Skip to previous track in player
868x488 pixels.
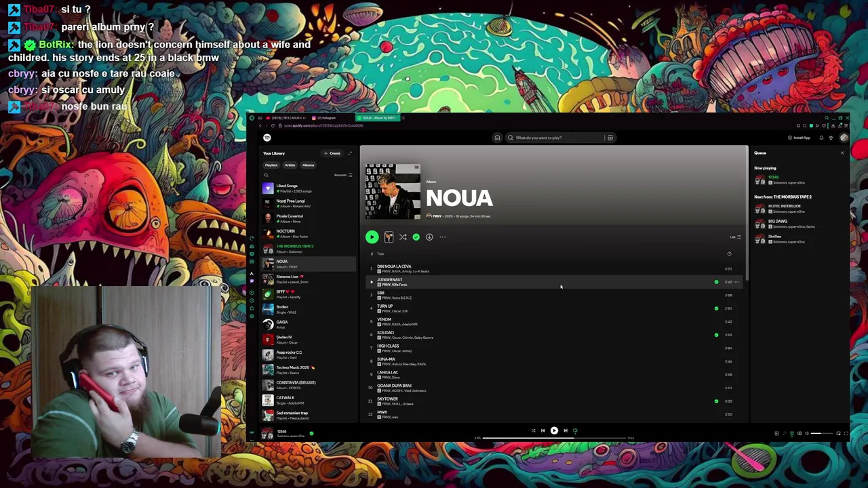coord(542,430)
